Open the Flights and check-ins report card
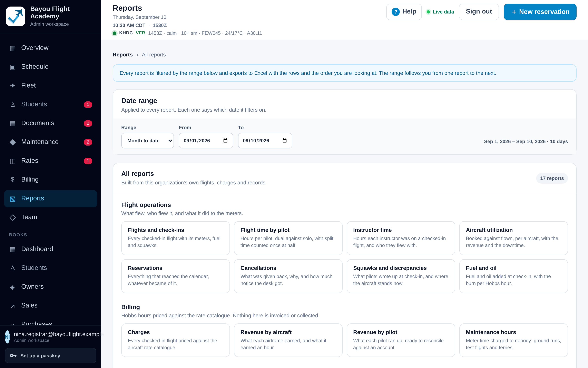The height and width of the screenshot is (368, 588). [x=175, y=238]
